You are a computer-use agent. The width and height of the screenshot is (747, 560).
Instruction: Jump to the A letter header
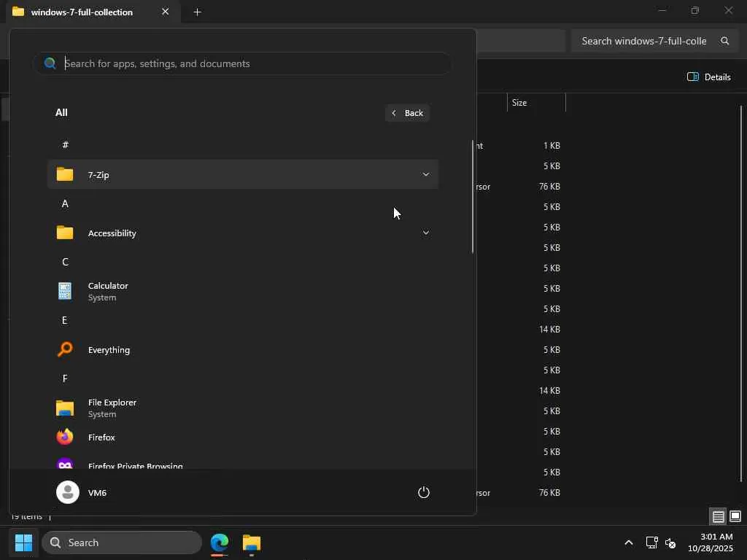(65, 204)
